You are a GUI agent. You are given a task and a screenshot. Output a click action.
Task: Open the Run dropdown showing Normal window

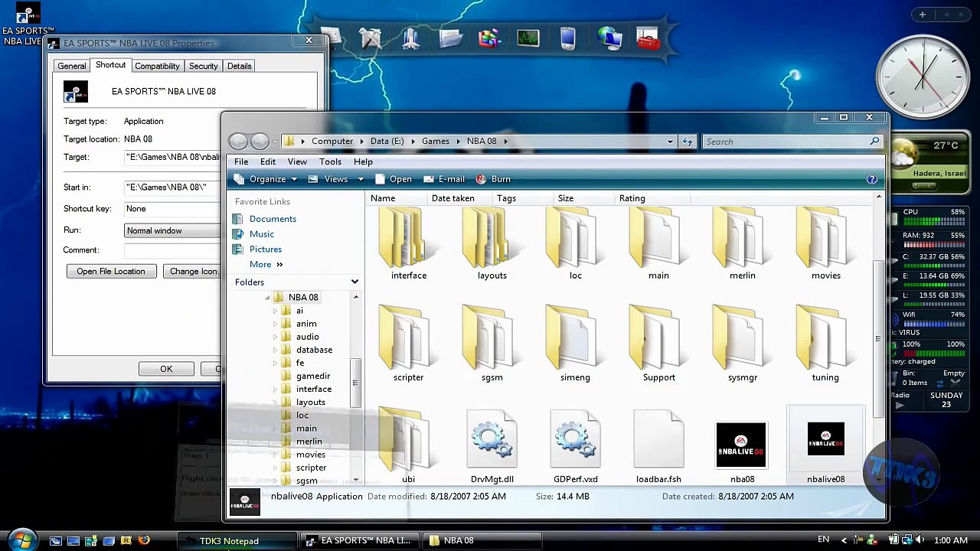click(172, 230)
